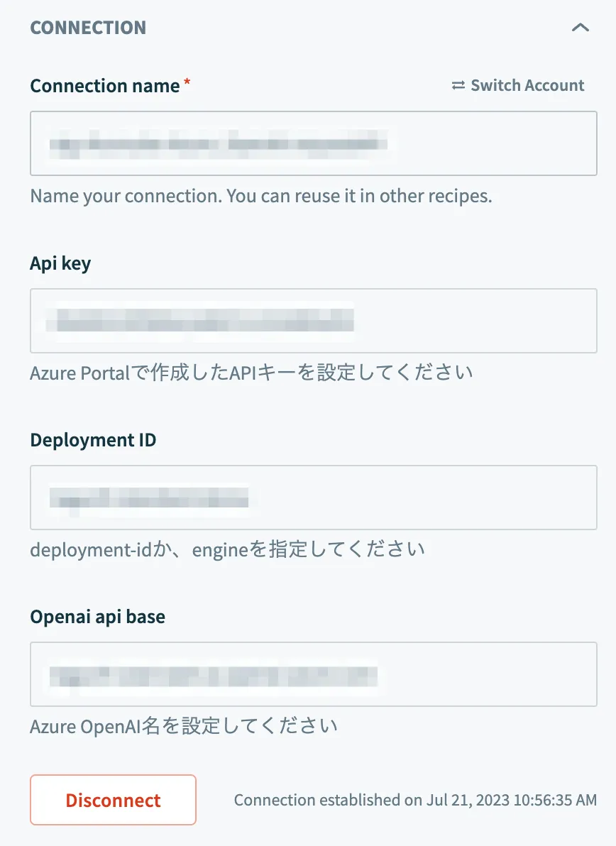
Task: Click the deployment-id or engine hint text
Action: [x=227, y=549]
